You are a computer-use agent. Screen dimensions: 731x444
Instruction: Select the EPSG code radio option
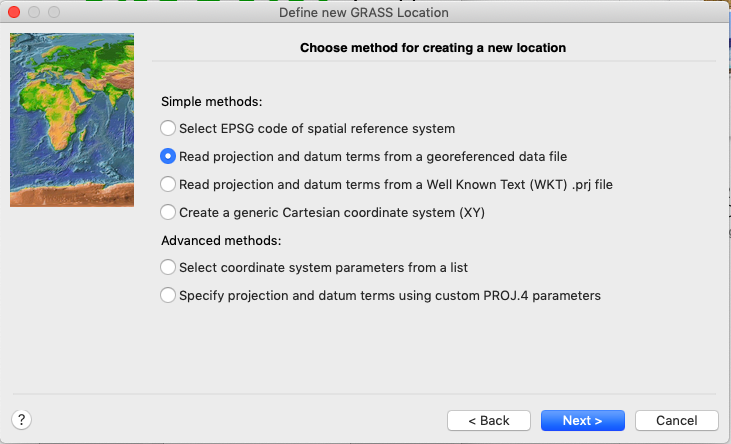click(x=168, y=128)
